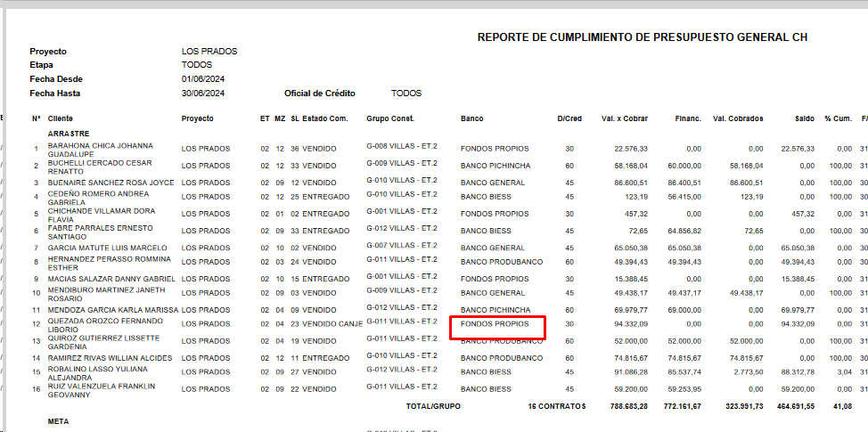868x432 pixels.
Task: Click the red-highlighted FONDOS PROPIOS cell
Action: 495,325
